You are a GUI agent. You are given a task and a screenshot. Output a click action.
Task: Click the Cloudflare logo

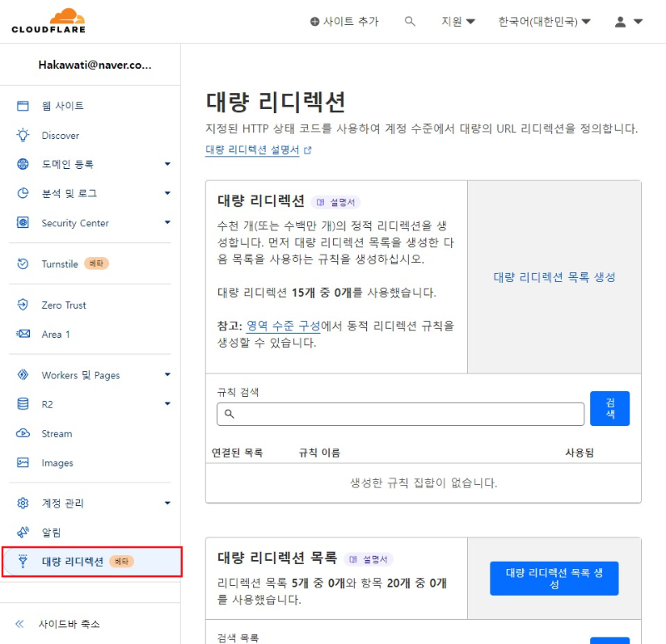[48, 20]
